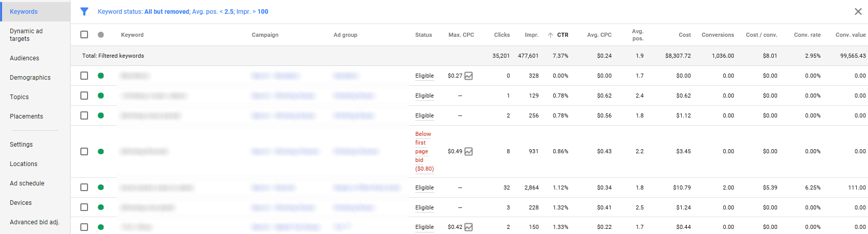Click the green status dot in the first row
The width and height of the screenshot is (868, 234).
point(101,76)
